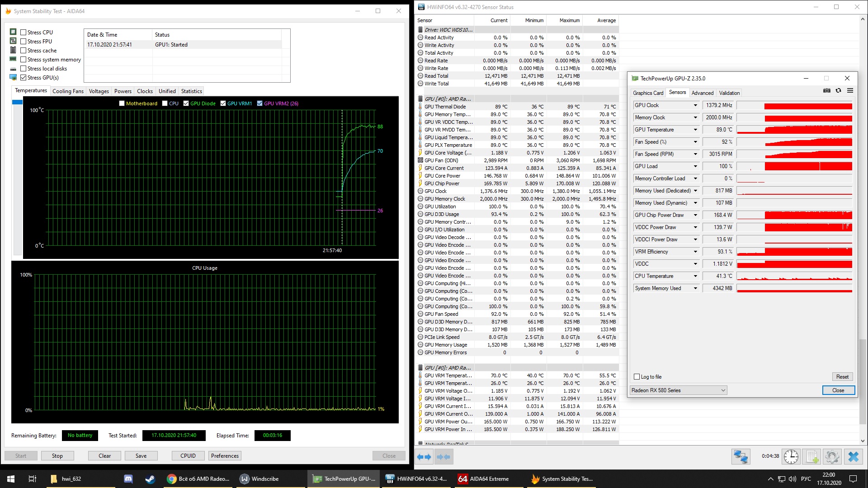The height and width of the screenshot is (488, 868).
Task: Click the GPU-Z screenshot camera icon
Action: pos(827,91)
